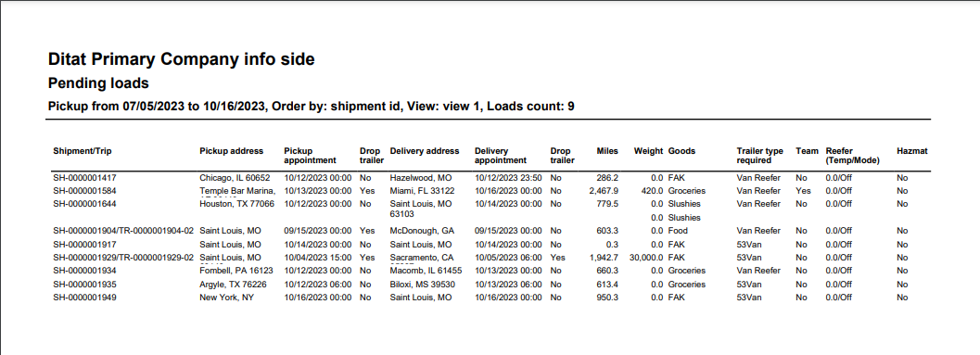
Task: Select trip SH-0000001929/TR-0000001929-02
Action: pyautogui.click(x=123, y=258)
